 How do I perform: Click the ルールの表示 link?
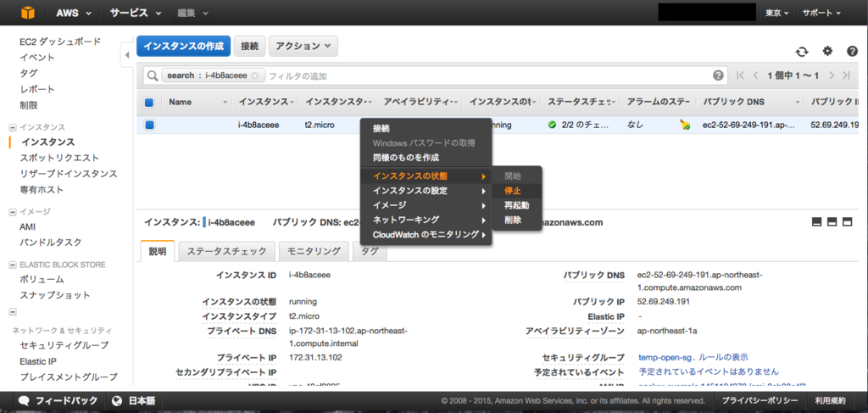coord(724,357)
